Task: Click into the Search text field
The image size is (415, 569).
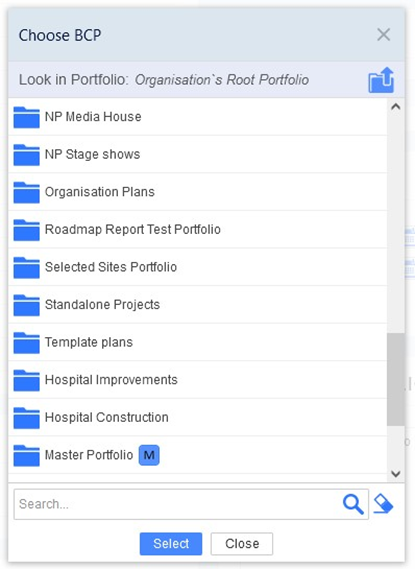Action: (x=178, y=504)
